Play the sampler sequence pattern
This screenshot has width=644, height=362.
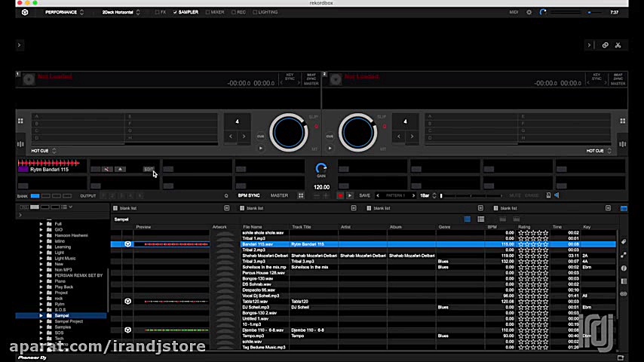[349, 196]
